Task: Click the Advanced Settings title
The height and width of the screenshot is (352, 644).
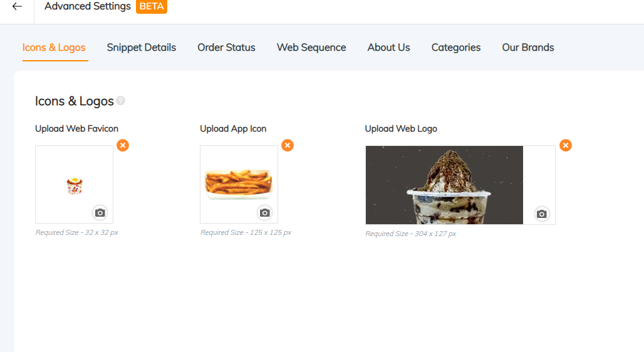Action: (x=88, y=6)
